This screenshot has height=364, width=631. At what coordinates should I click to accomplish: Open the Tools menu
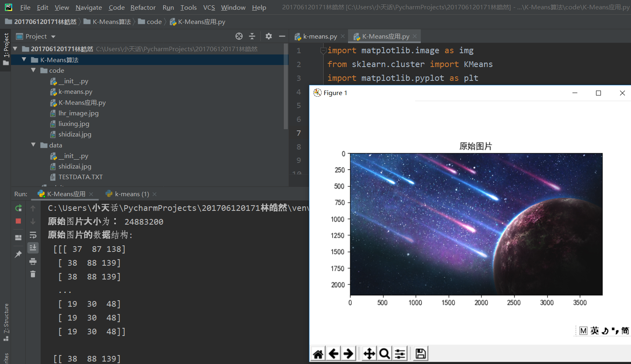click(x=189, y=7)
